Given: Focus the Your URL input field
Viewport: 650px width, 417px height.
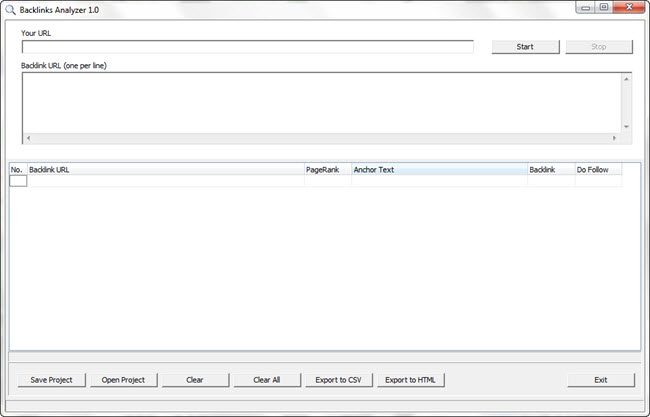Looking at the screenshot, I should (x=247, y=47).
